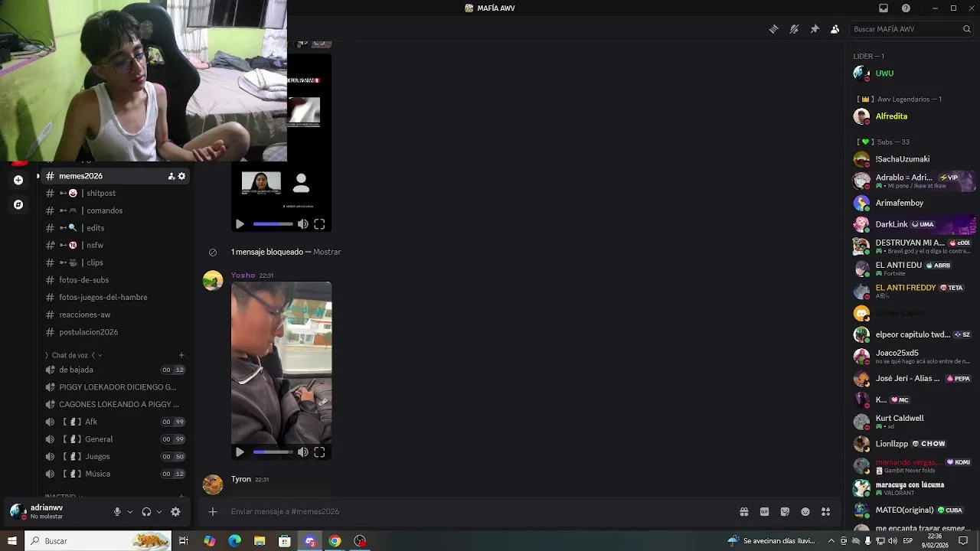The image size is (980, 551).
Task: Seek in upper video progress bar
Action: click(273, 224)
